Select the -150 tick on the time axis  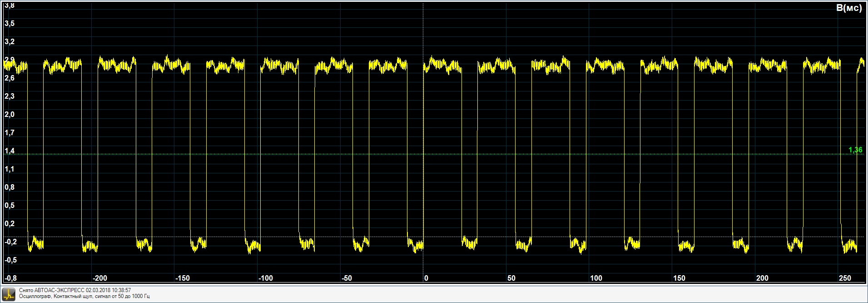tap(183, 278)
